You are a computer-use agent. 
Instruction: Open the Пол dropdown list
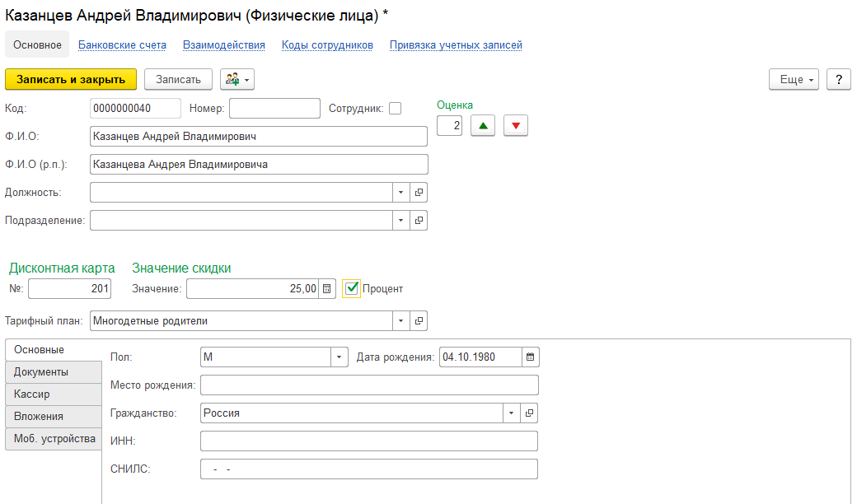[340, 357]
